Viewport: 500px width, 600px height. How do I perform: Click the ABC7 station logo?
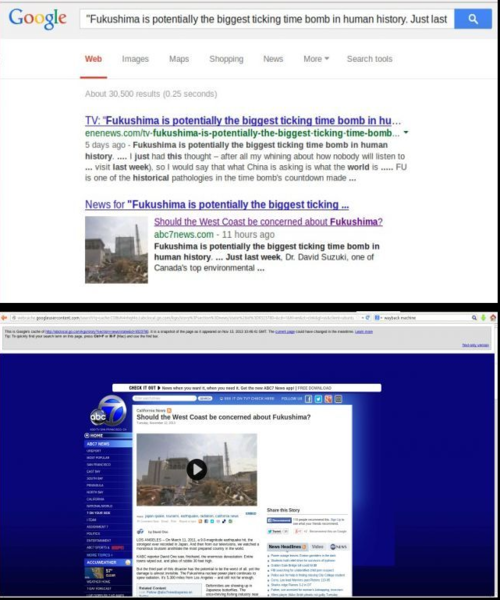(108, 412)
